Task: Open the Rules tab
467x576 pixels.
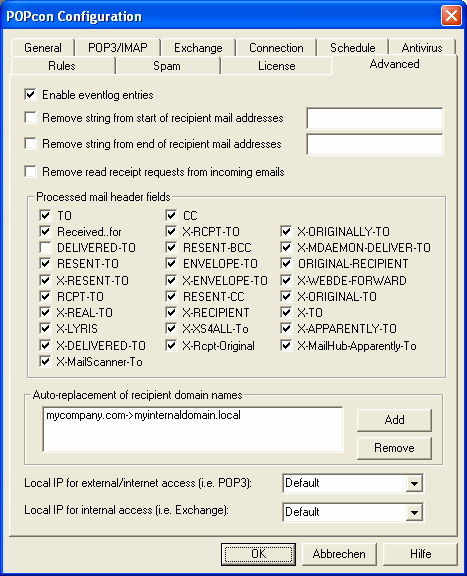Action: 62,66
